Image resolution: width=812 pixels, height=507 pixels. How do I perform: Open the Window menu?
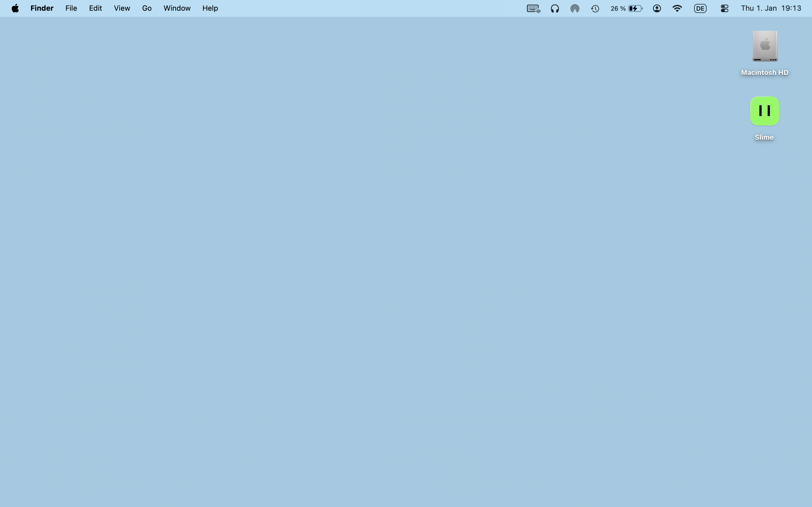[177, 8]
